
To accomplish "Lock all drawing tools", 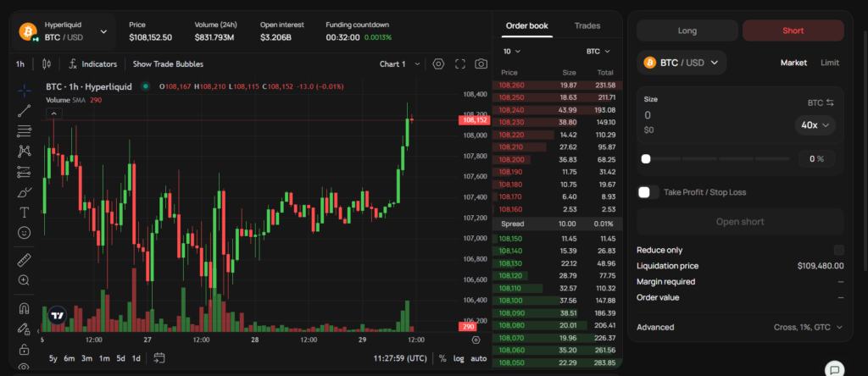I will coord(24,349).
